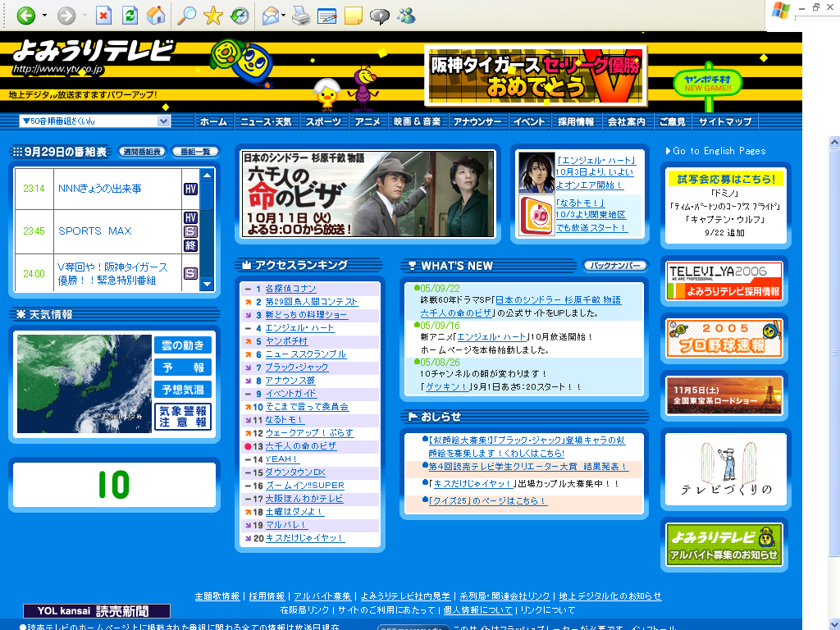Click the 六千人の命のビザ drama banner
840x630 pixels.
367,194
